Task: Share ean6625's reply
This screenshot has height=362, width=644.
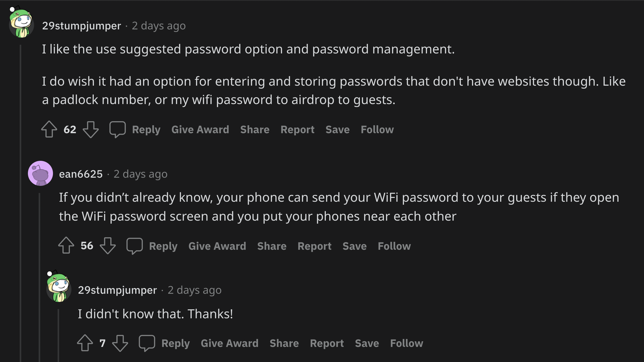Action: tap(272, 246)
